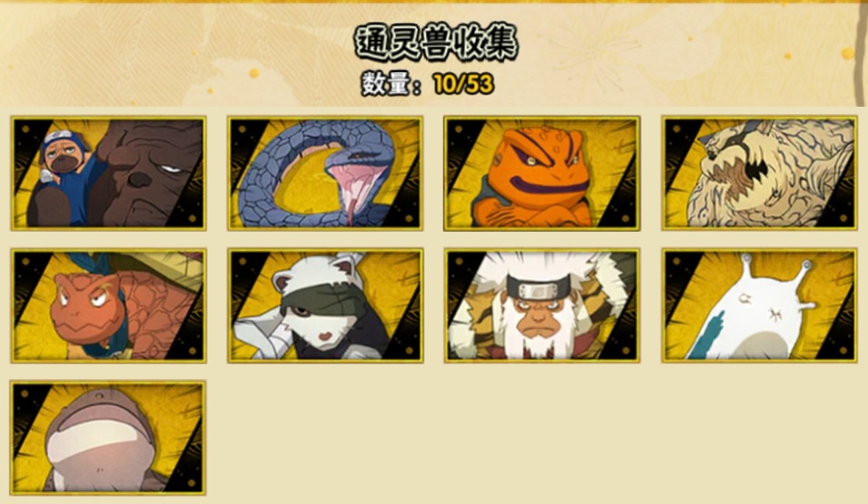
Task: Open the white slug summon card
Action: (x=759, y=306)
